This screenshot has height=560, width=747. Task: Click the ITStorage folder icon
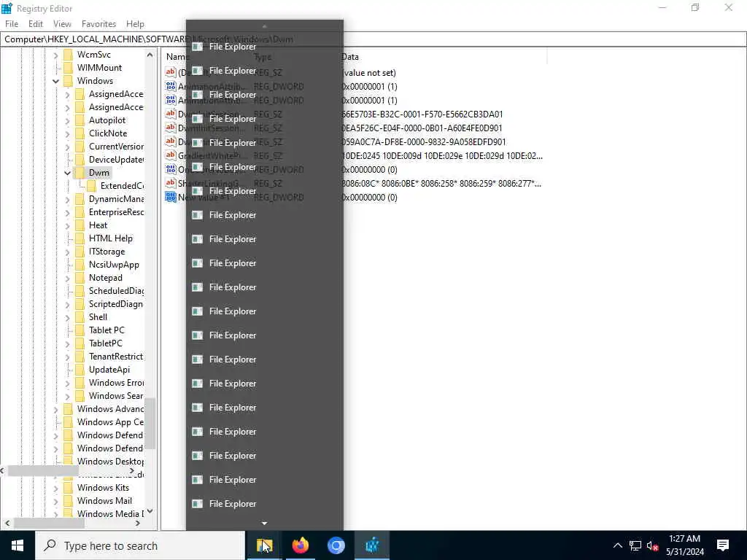tap(80, 252)
